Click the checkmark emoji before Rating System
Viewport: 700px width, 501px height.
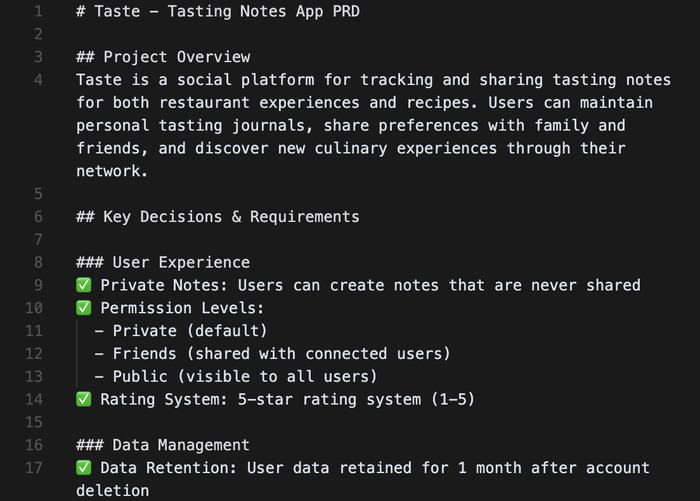click(x=84, y=399)
